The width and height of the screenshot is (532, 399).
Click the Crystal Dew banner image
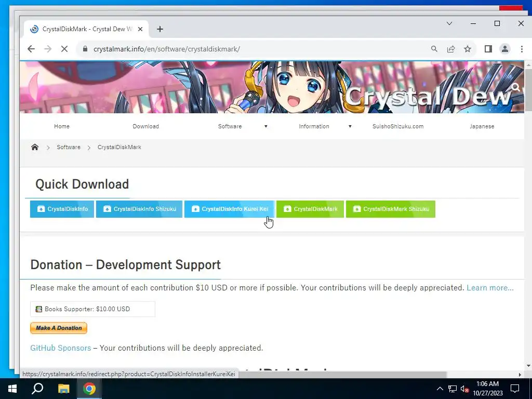(271, 87)
